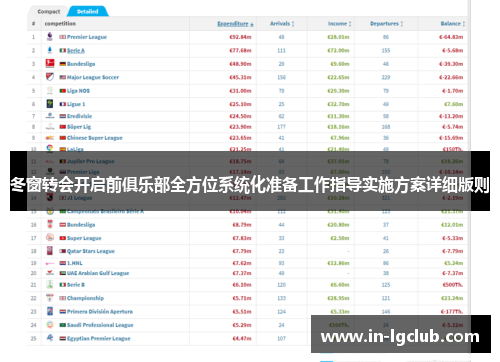
Task: Click Championship income €28.95m
Action: point(338,298)
